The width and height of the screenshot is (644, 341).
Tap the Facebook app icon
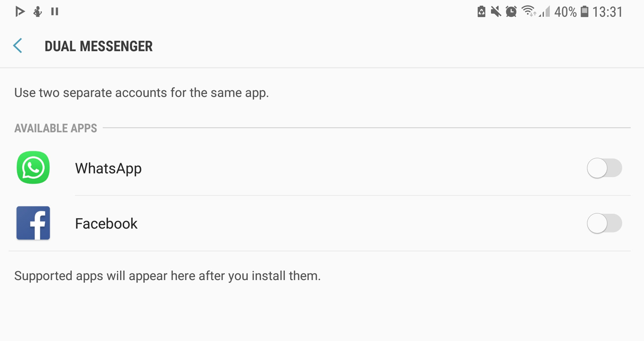coord(33,223)
